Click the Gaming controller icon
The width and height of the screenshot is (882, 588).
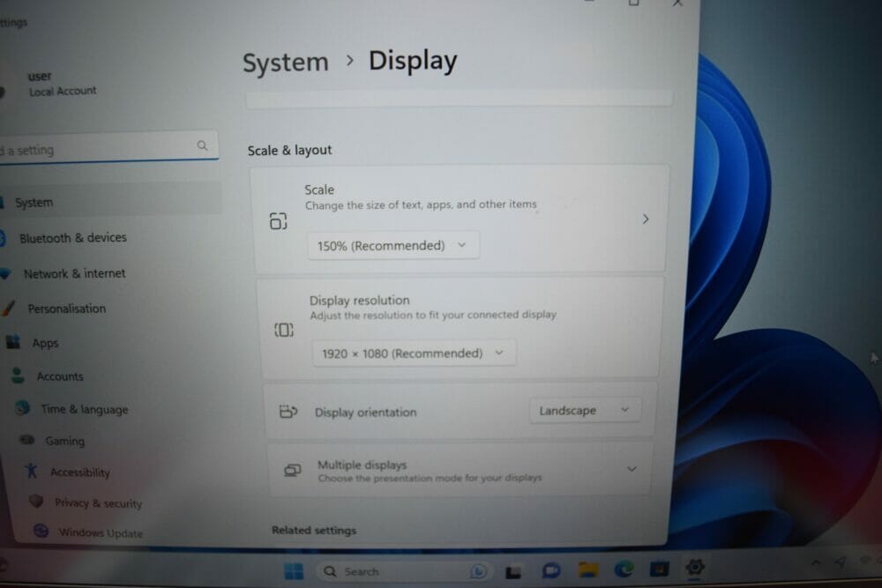coord(27,440)
